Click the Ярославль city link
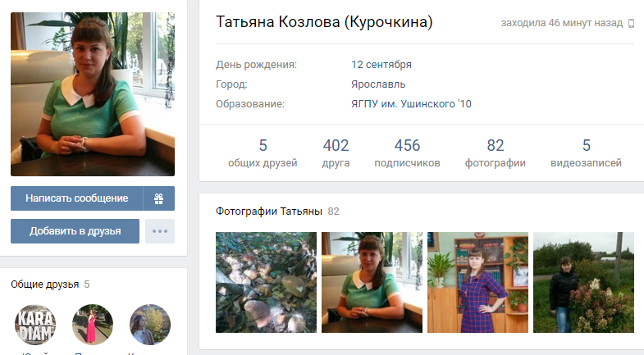Viewport: 644px width, 355px height. coord(378,84)
